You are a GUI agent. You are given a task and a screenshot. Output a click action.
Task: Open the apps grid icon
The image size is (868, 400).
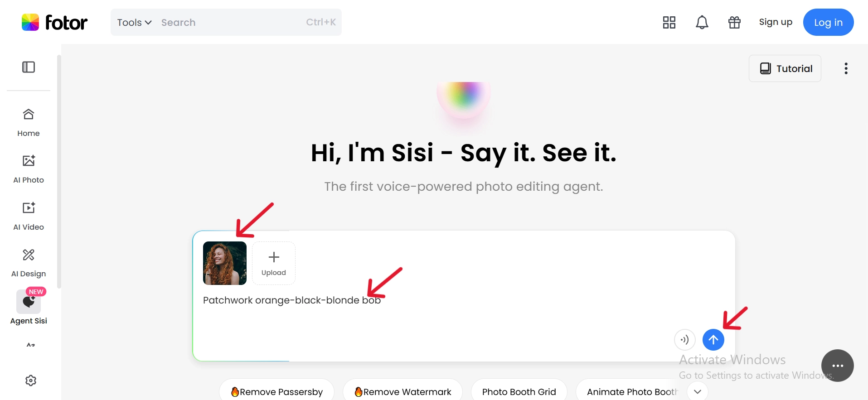pos(669,22)
